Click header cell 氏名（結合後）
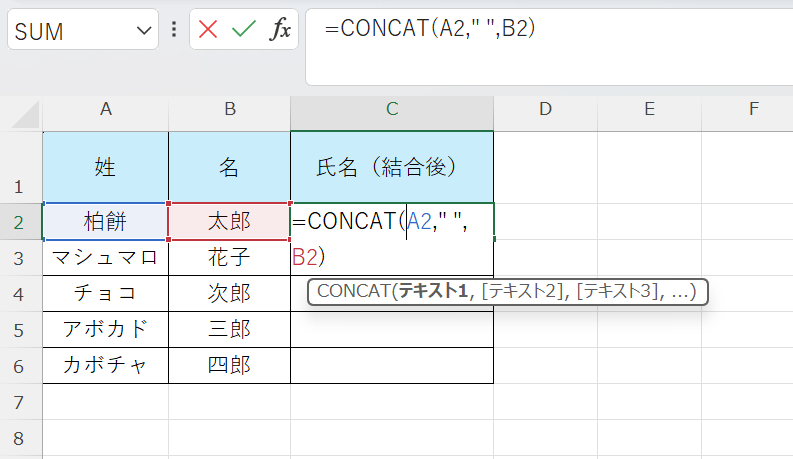The image size is (793, 459). point(392,168)
